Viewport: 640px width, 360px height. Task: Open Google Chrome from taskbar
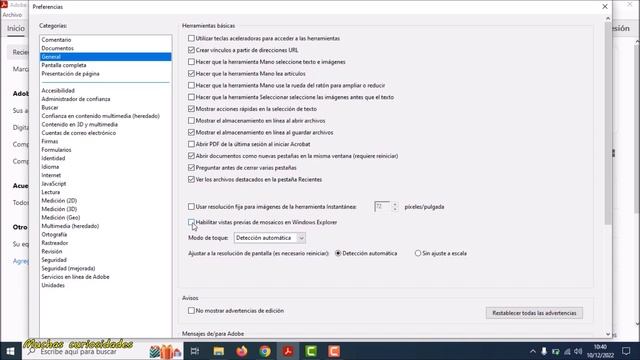click(265, 351)
